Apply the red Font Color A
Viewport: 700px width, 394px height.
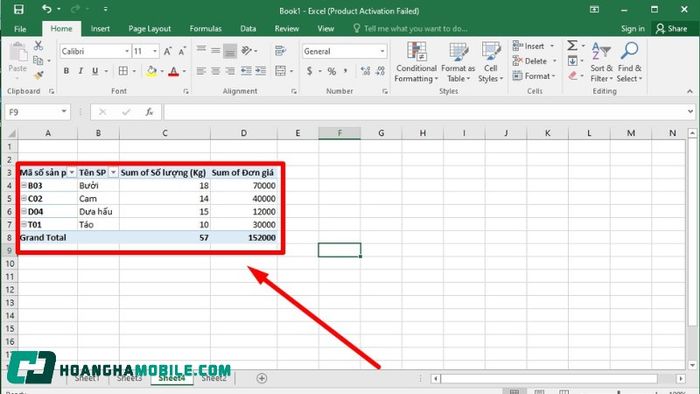[174, 71]
